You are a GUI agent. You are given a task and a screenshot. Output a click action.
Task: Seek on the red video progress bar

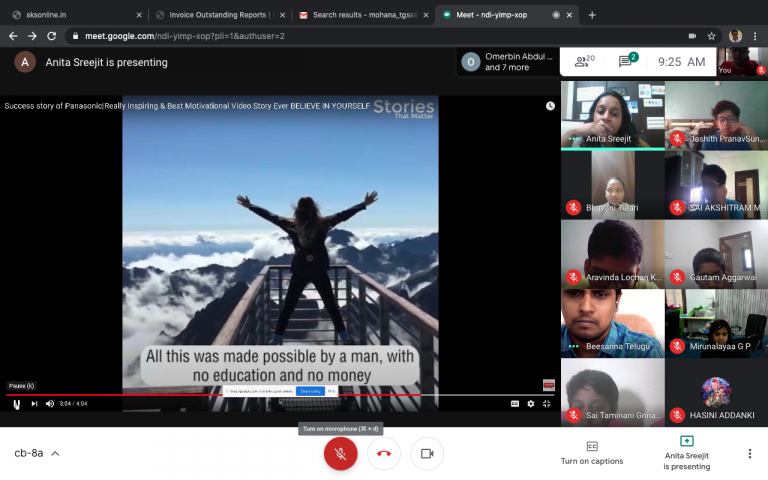[280, 395]
